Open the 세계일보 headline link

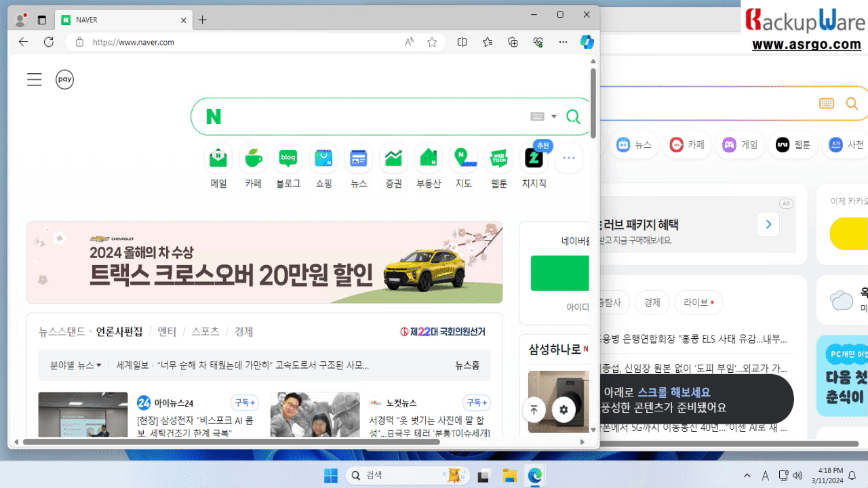(x=243, y=365)
